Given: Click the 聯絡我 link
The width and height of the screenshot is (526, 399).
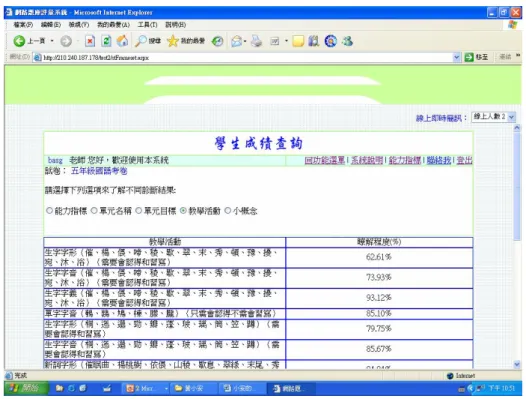Looking at the screenshot, I should click(x=439, y=160).
